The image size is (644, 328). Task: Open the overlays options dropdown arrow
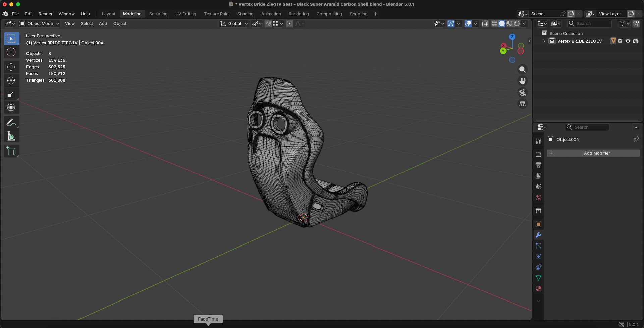pyautogui.click(x=475, y=24)
